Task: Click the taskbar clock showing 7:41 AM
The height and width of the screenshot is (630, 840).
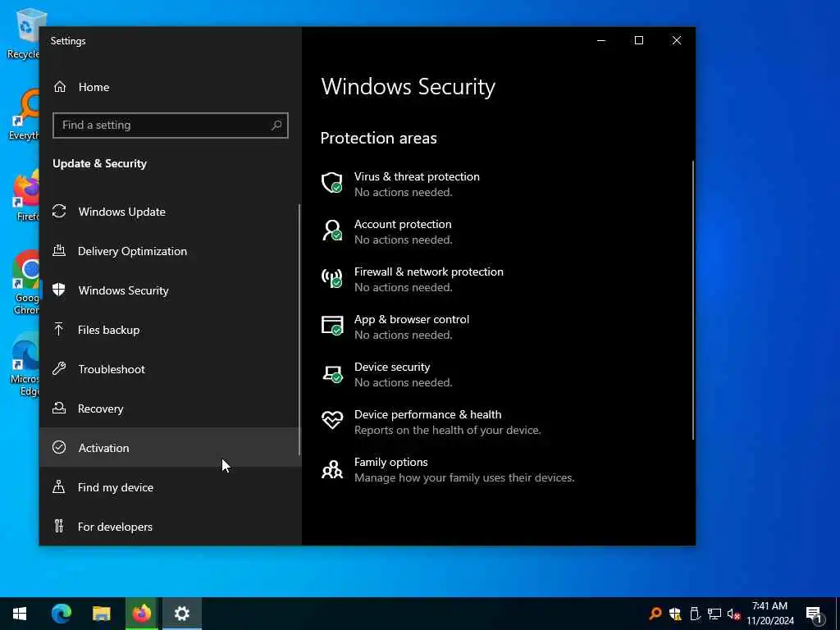Action: tap(769, 614)
